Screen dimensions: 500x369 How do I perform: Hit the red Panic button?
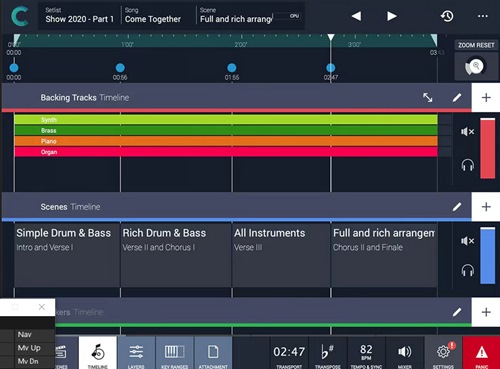[481, 353]
